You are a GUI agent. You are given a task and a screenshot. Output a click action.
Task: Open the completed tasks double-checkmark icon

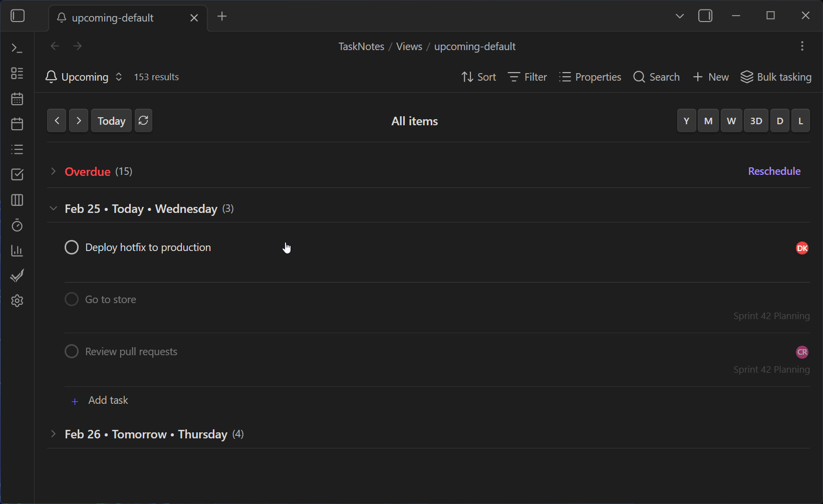(17, 276)
